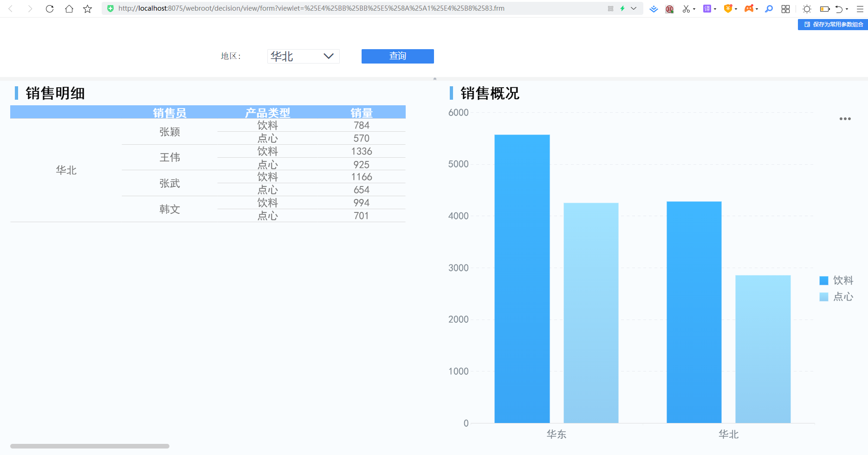The height and width of the screenshot is (455, 868).
Task: Open the chart three-dots menu
Action: (x=845, y=119)
